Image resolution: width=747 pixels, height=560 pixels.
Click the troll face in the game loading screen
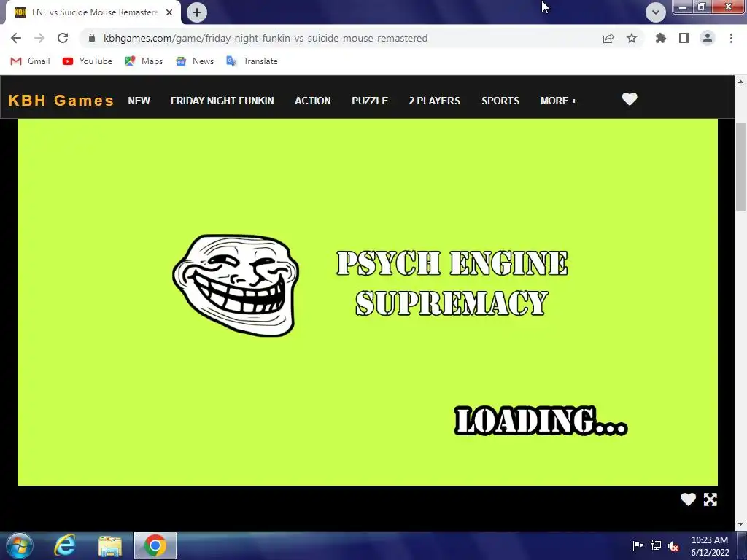pos(236,285)
